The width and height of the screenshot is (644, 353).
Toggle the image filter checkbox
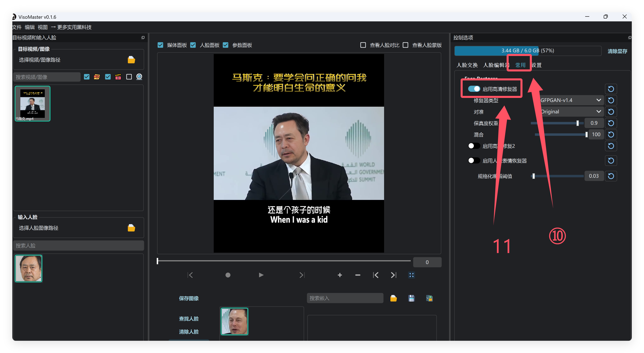point(87,77)
